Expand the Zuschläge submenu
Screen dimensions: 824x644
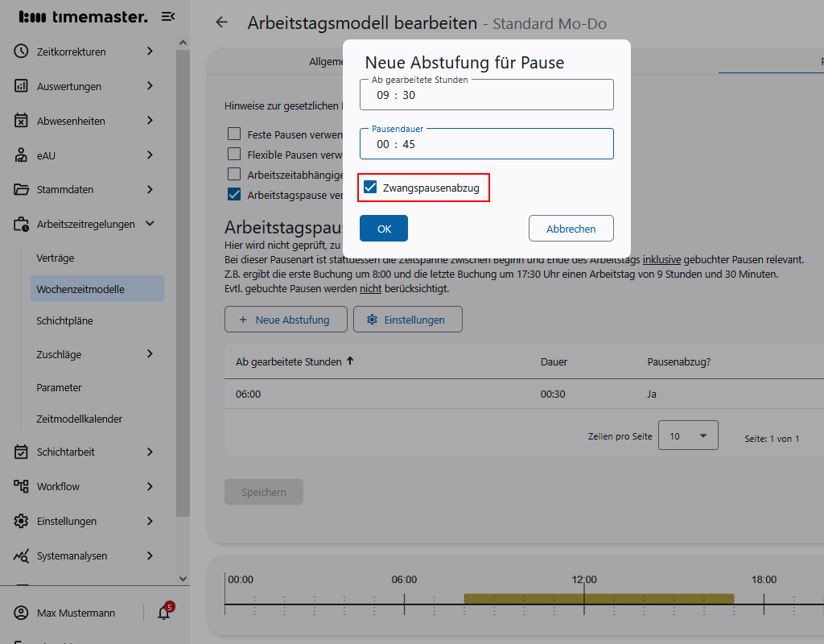click(150, 354)
